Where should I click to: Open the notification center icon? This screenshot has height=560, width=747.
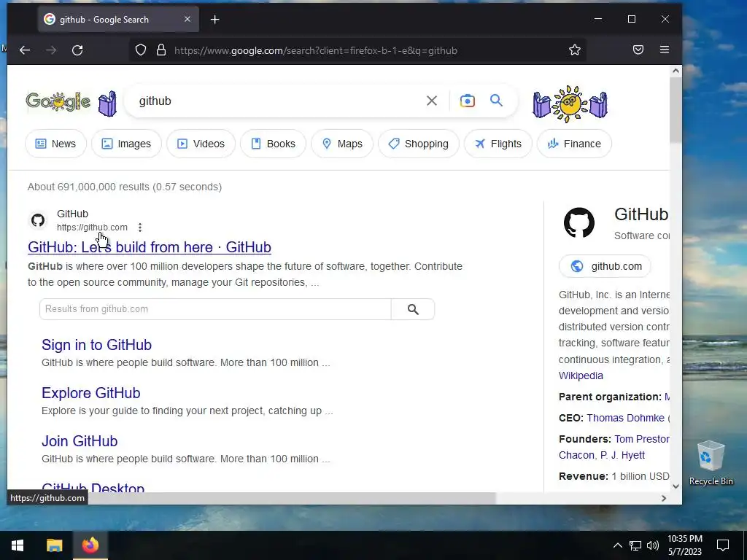tap(723, 545)
